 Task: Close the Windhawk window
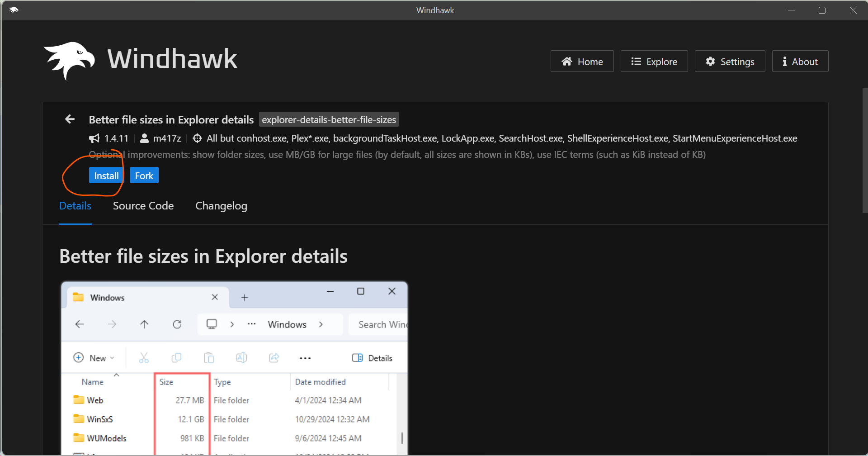(x=853, y=10)
